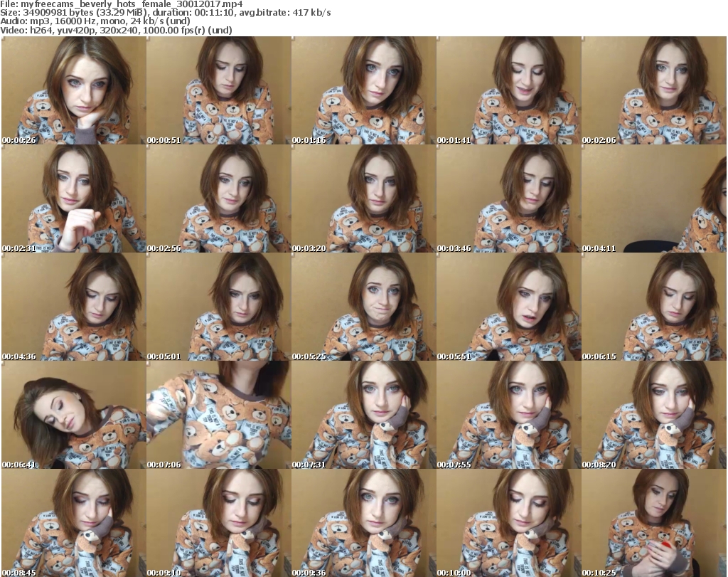Image resolution: width=728 pixels, height=577 pixels.
Task: Click the 'Video: h264, yuv420p' line
Action: coord(116,30)
